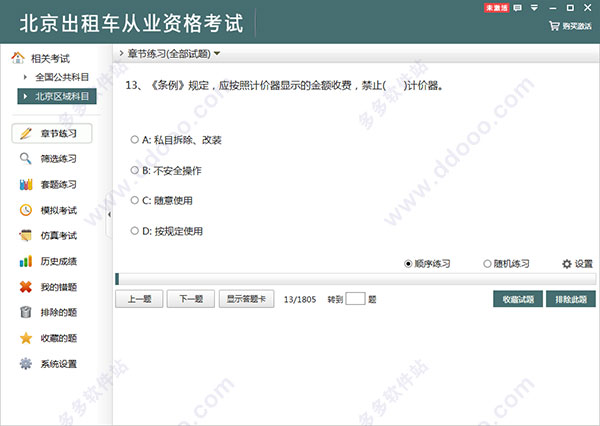This screenshot has width=600, height=426.
Task: Click the magnifier icon for 筛选练习
Action: pos(26,158)
